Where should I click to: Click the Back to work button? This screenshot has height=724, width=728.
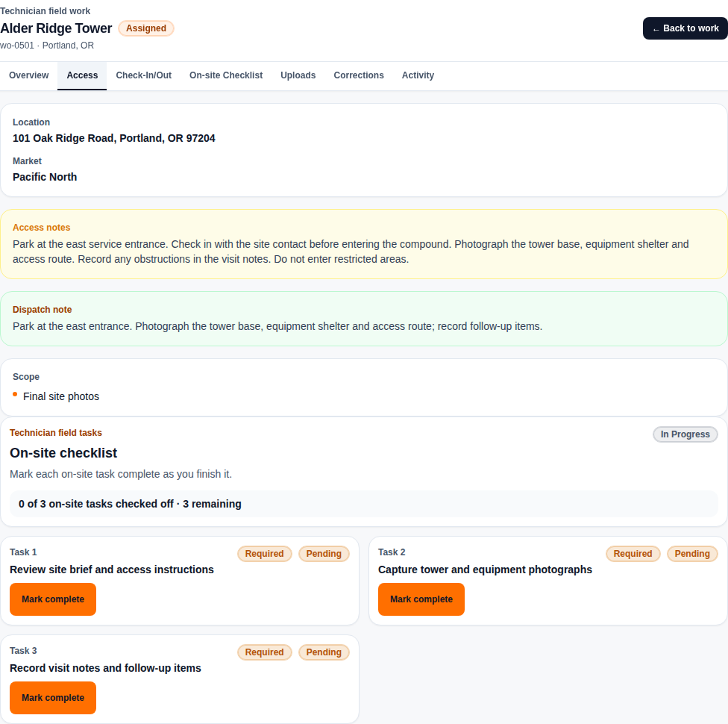(x=685, y=28)
